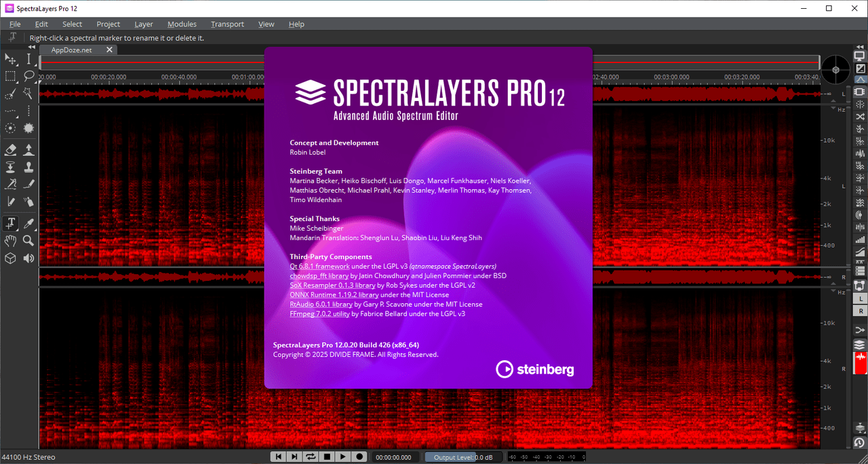Click the overview navigation bar above timeline
Screen dimensions: 868x464
(429, 62)
